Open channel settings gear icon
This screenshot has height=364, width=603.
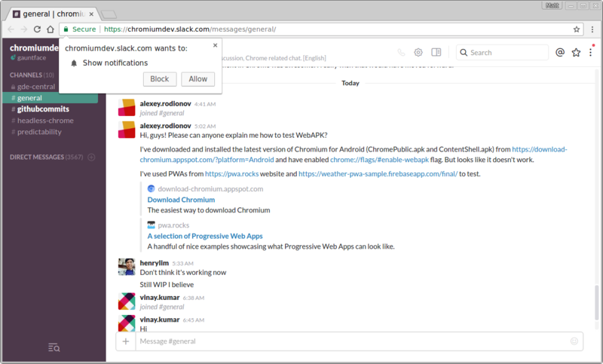(418, 52)
